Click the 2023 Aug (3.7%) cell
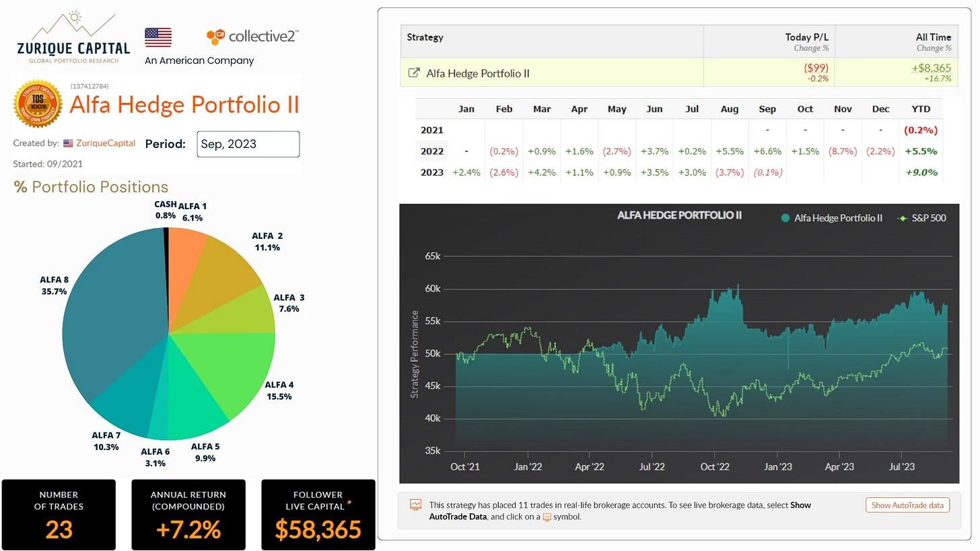This screenshot has height=551, width=980. click(x=730, y=172)
